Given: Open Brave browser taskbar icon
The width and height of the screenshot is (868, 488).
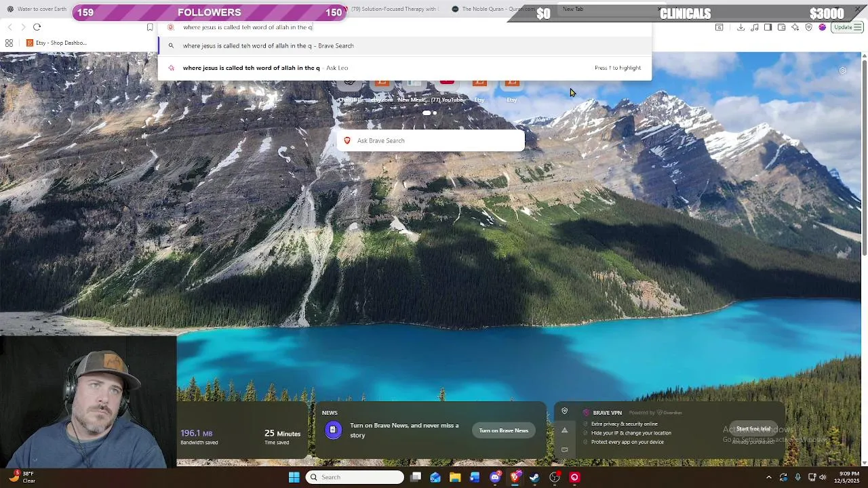Looking at the screenshot, I should pos(515,477).
